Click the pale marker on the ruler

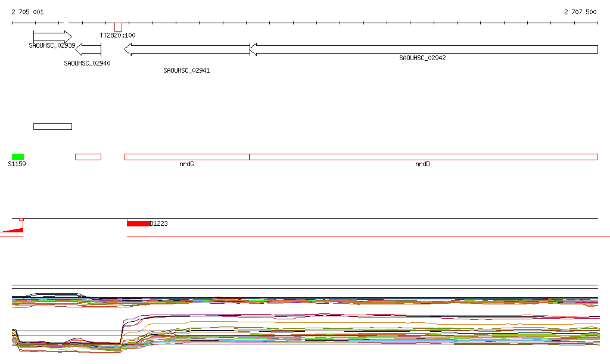[67, 21]
